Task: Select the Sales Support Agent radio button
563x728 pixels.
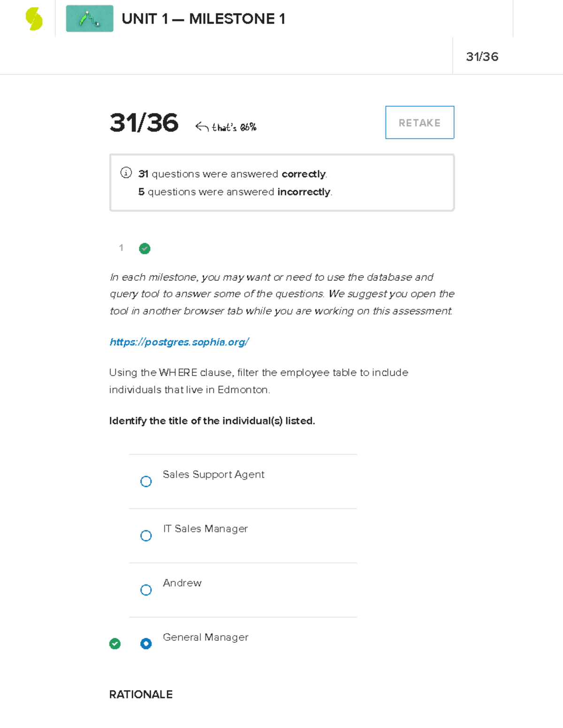Action: (146, 481)
